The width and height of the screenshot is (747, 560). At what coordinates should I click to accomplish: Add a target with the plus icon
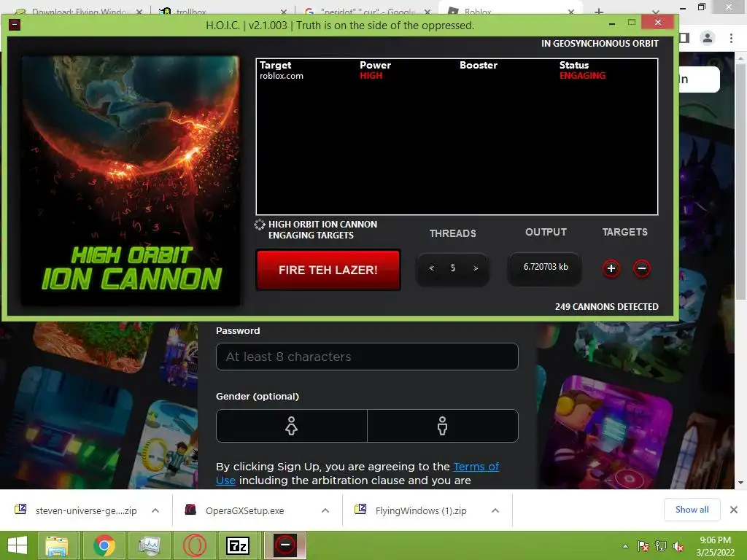[x=611, y=268]
